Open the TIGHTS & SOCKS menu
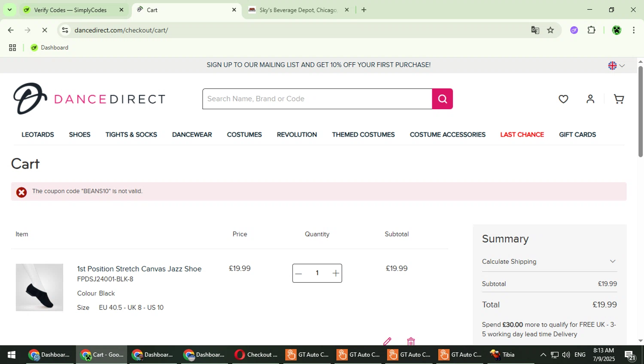Image resolution: width=644 pixels, height=364 pixels. coord(131,135)
